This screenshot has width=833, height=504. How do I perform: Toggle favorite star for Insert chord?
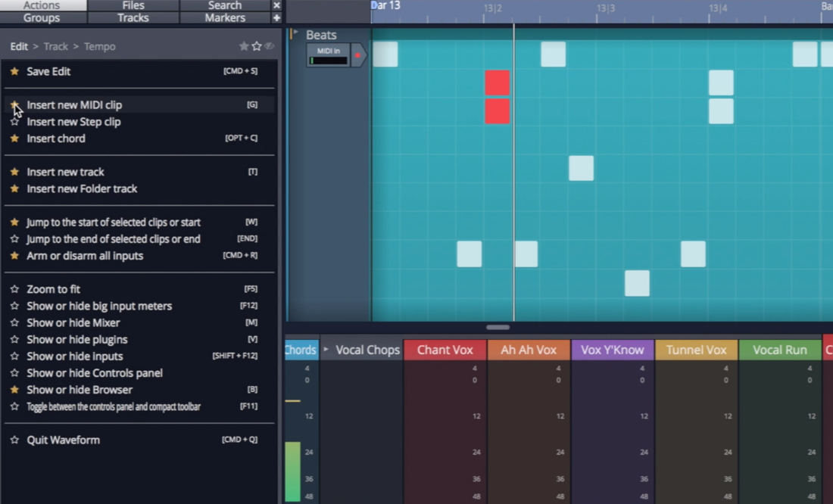point(14,138)
